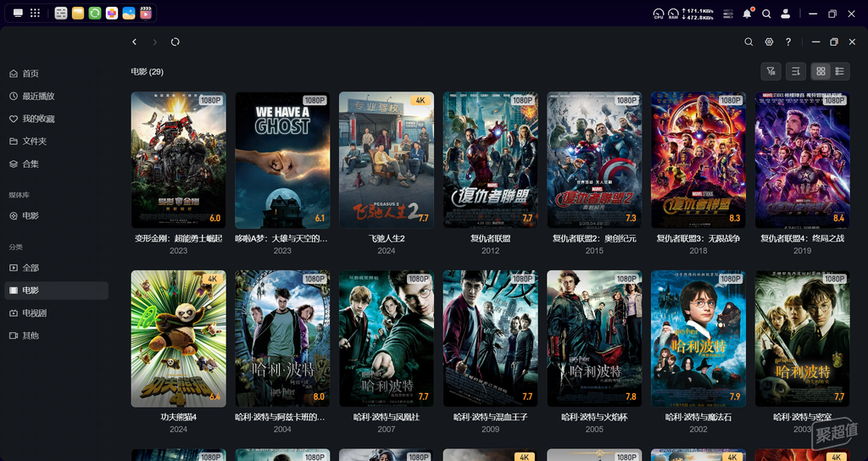Open We Have a Ghost poster

[282, 160]
